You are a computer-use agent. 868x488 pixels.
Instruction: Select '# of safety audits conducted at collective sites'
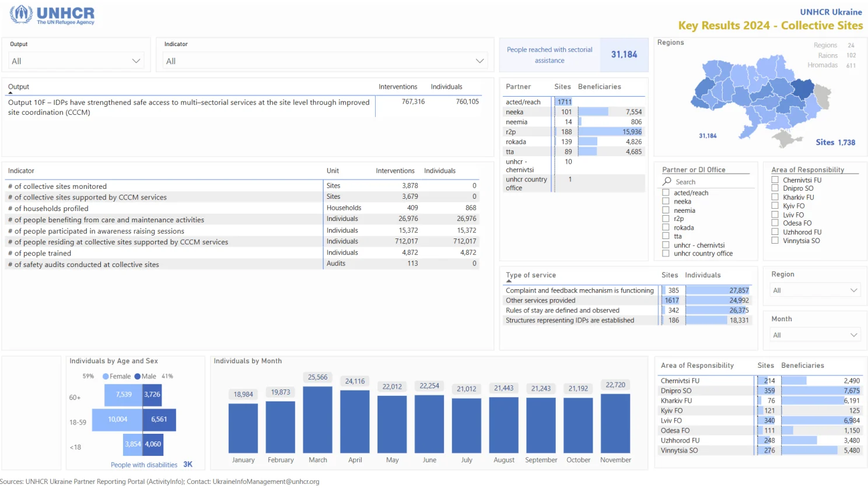(241, 264)
